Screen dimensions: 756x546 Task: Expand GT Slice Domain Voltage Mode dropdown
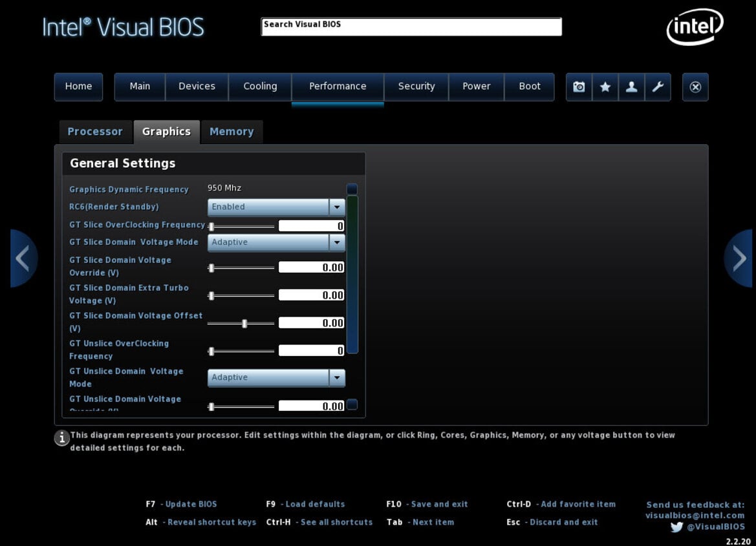pyautogui.click(x=276, y=242)
